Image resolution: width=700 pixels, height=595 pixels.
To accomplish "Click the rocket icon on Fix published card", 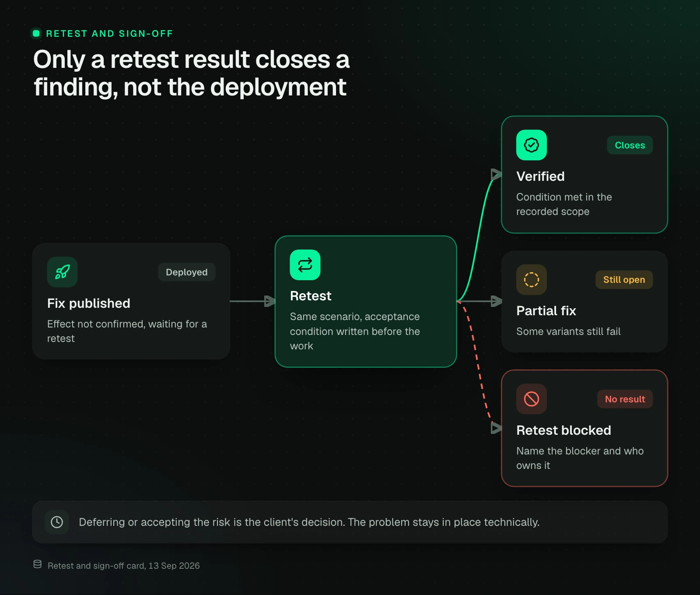I will tap(62, 272).
